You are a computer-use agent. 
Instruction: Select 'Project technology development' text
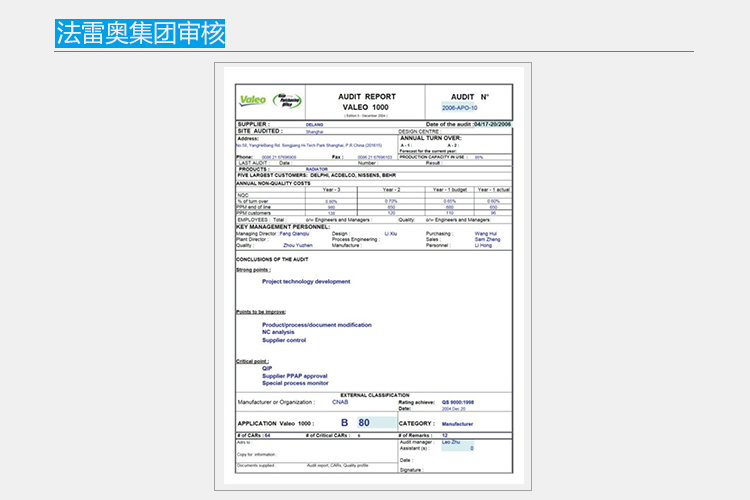click(x=306, y=282)
